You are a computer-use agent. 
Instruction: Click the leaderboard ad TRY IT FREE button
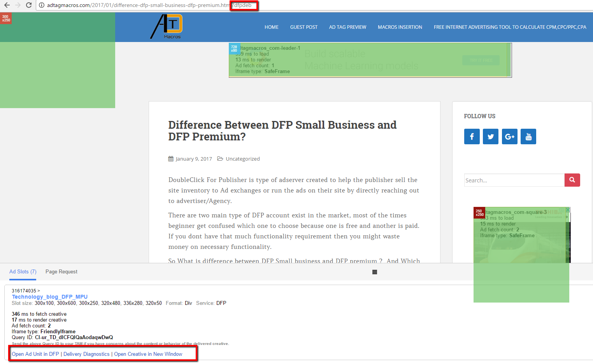(481, 60)
